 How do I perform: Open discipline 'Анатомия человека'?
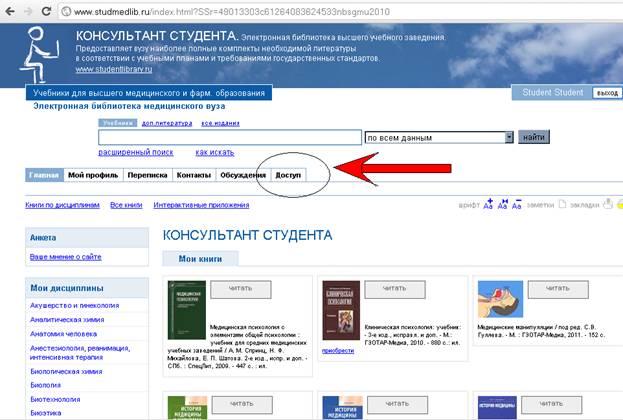coord(64,334)
